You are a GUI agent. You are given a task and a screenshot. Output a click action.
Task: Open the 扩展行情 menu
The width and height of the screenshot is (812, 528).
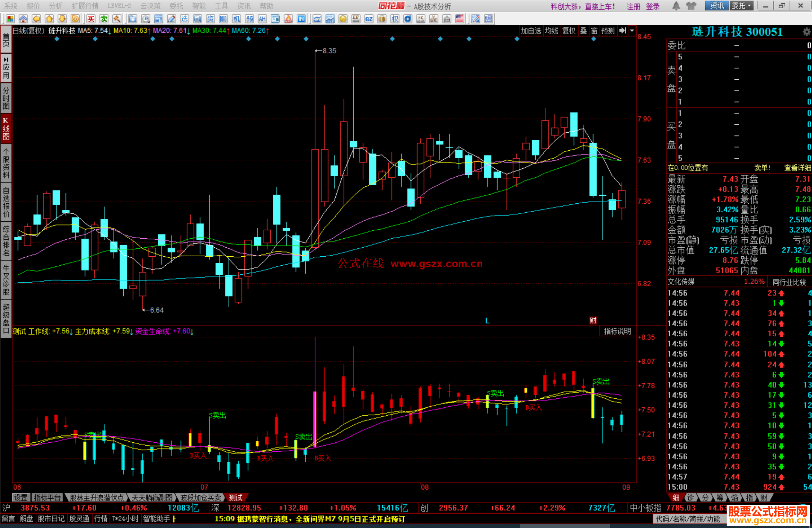tap(85, 6)
